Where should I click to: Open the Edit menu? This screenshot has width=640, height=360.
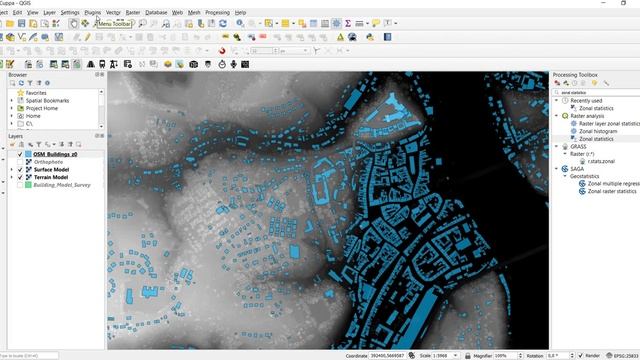click(x=17, y=13)
